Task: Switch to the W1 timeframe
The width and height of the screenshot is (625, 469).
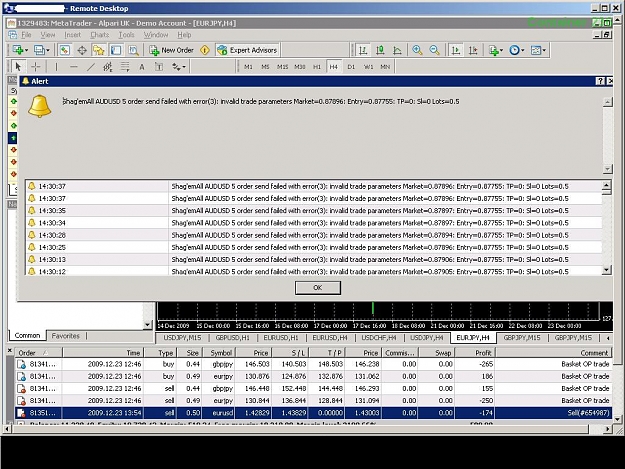Action: tap(368, 67)
